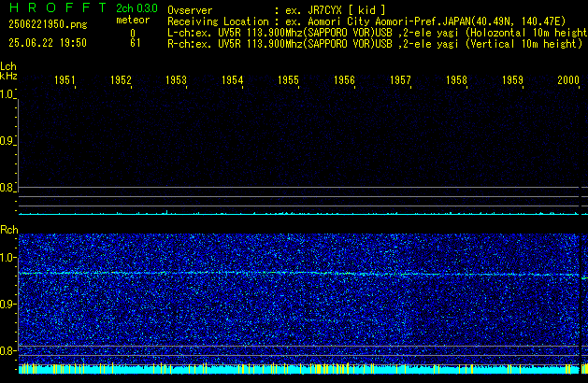Click the 1954 time marker

click(x=233, y=80)
